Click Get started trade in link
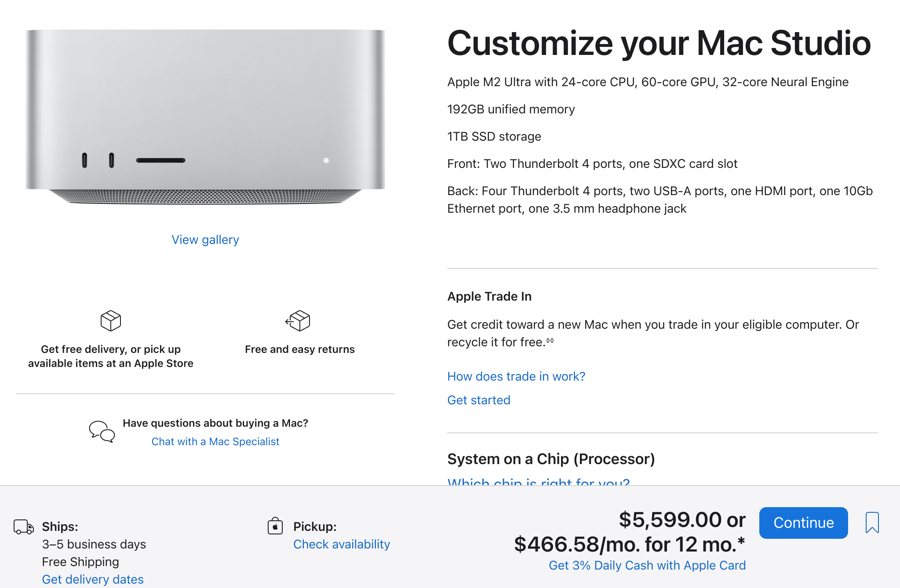Image resolution: width=900 pixels, height=588 pixels. [x=479, y=400]
